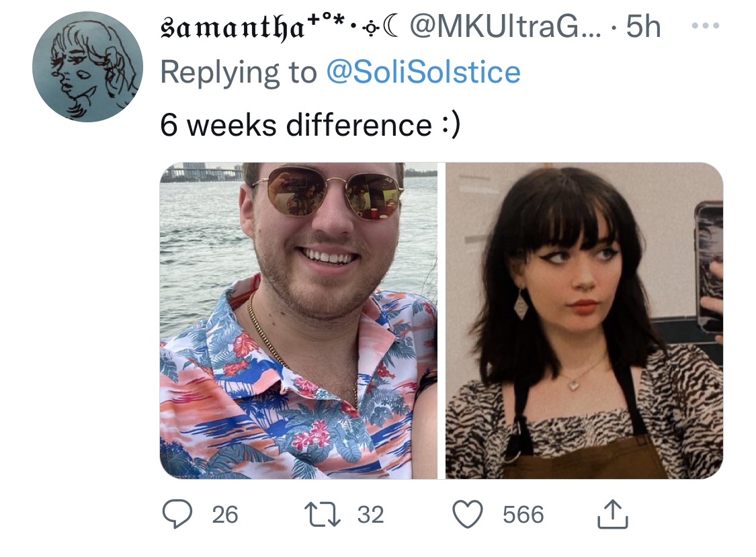Visit the @SoliSolstice profile link

[x=423, y=73]
